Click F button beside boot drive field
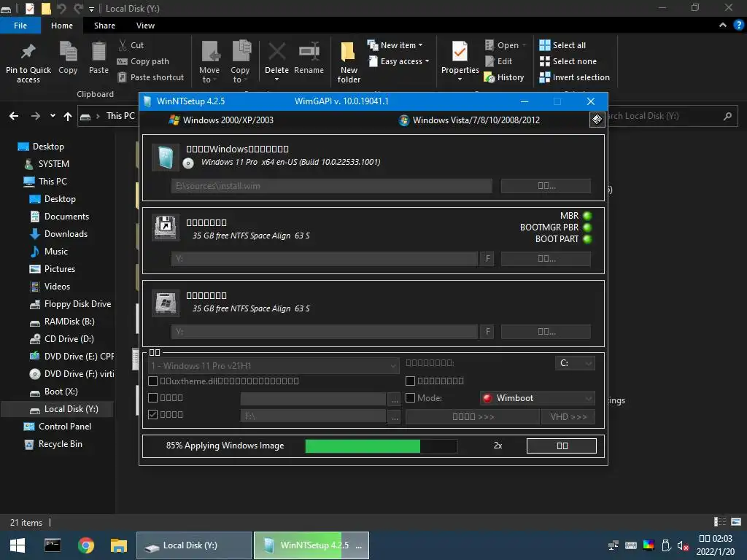The height and width of the screenshot is (560, 747). click(x=487, y=259)
